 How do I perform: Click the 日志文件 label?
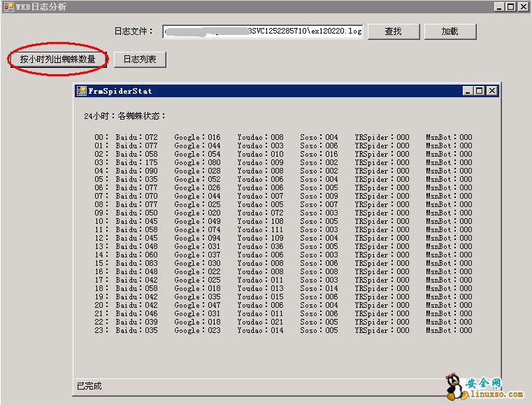134,31
